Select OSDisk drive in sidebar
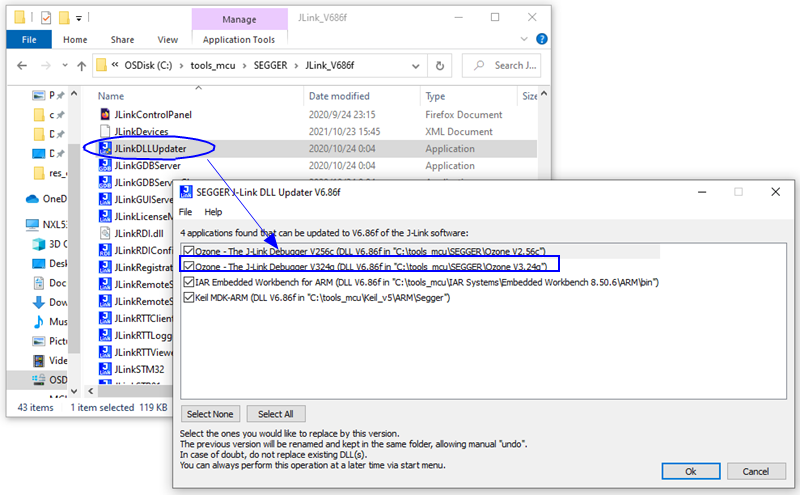 [49, 380]
